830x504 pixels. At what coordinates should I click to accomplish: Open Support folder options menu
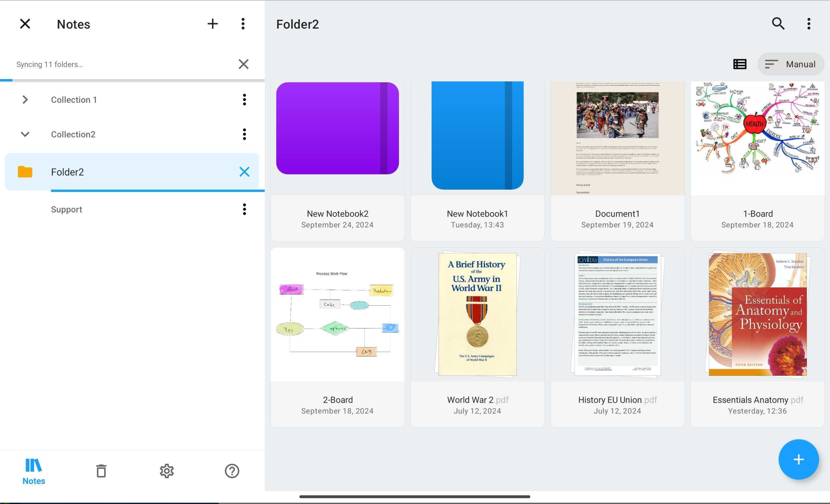244,210
